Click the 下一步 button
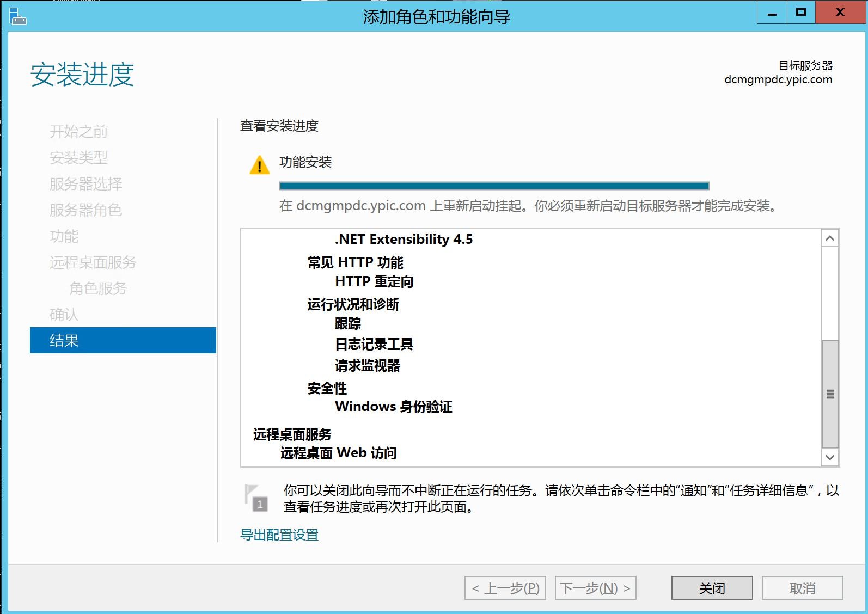The height and width of the screenshot is (614, 868). (595, 588)
